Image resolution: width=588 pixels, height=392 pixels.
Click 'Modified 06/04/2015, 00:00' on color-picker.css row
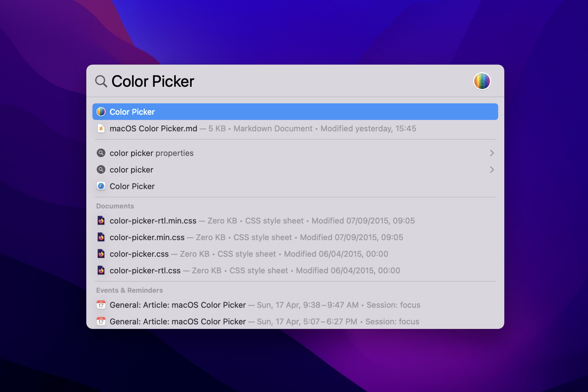pyautogui.click(x=336, y=254)
